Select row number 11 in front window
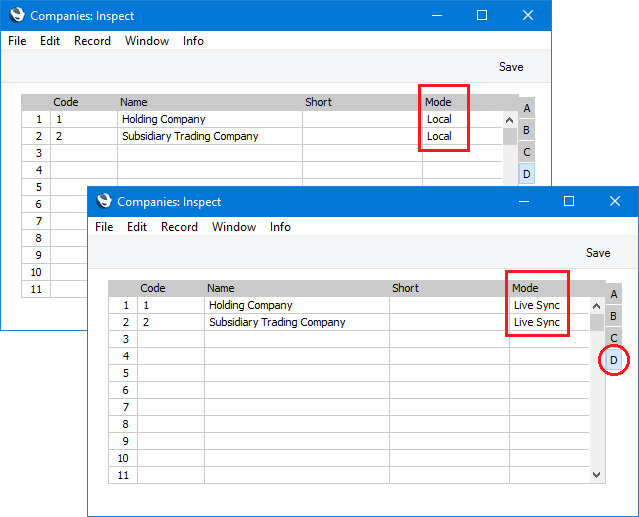Viewport: 639px width, 517px height. pos(123,475)
